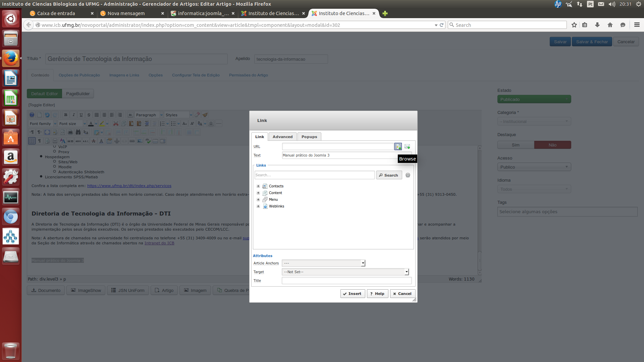Screen dimensions: 644x362
Task: Expand the Content tree node
Action: [x=258, y=193]
